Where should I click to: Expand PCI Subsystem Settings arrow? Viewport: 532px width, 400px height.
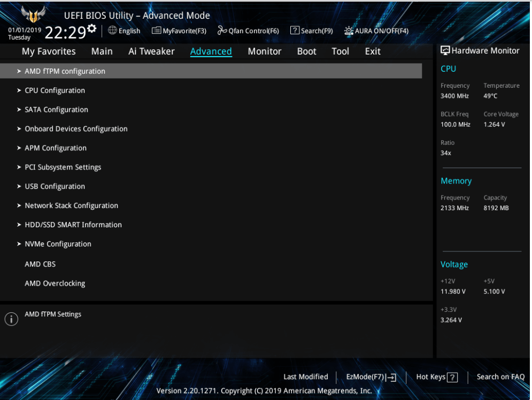tap(19, 167)
